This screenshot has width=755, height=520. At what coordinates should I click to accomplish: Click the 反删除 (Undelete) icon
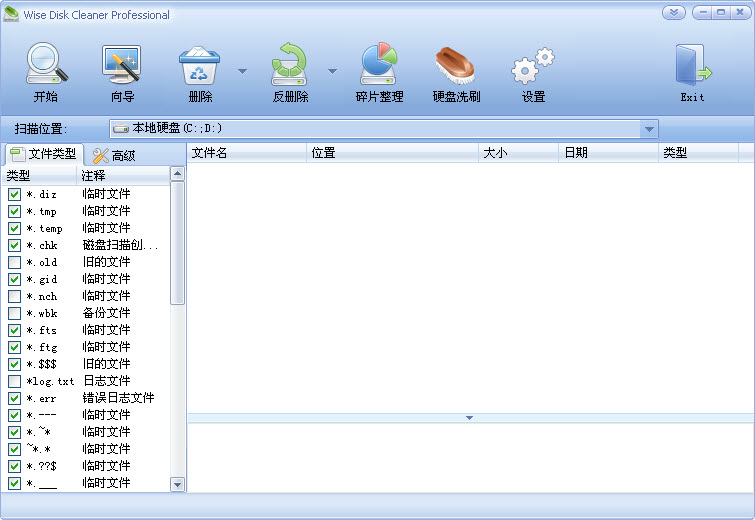click(291, 66)
